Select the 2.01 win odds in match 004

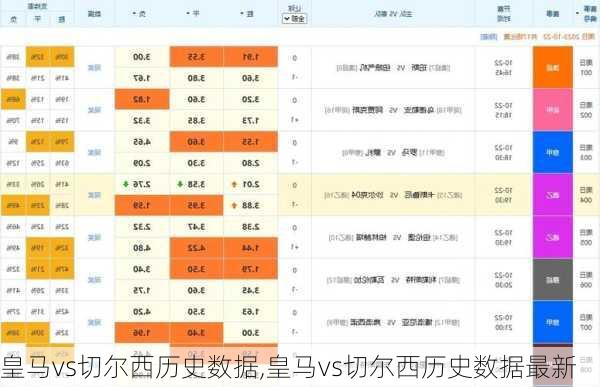click(251, 185)
